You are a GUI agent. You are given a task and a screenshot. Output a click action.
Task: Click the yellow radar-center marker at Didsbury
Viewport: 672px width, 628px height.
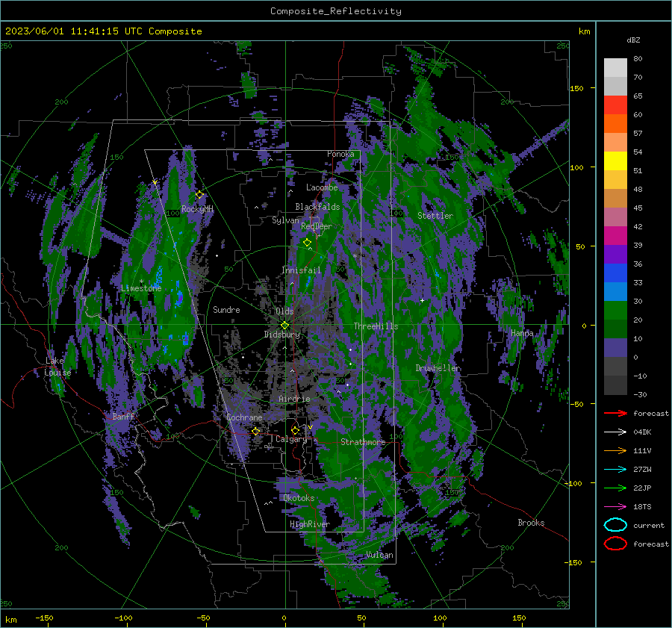coord(284,326)
